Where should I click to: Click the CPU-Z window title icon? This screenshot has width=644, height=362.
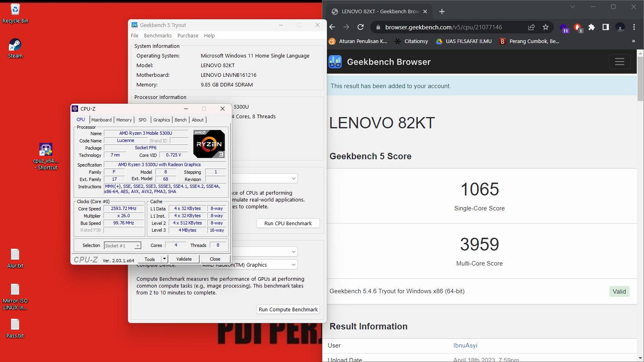[75, 109]
